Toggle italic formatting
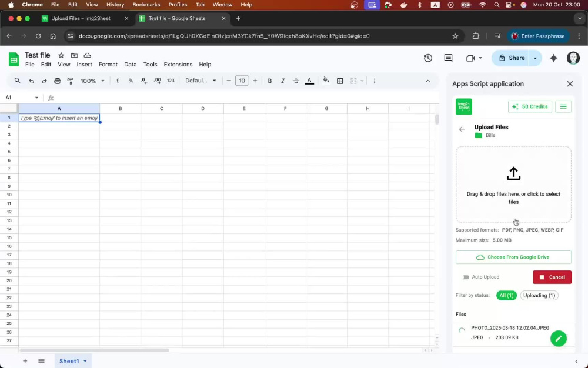Screen dimensions: 588x368 point(283,81)
